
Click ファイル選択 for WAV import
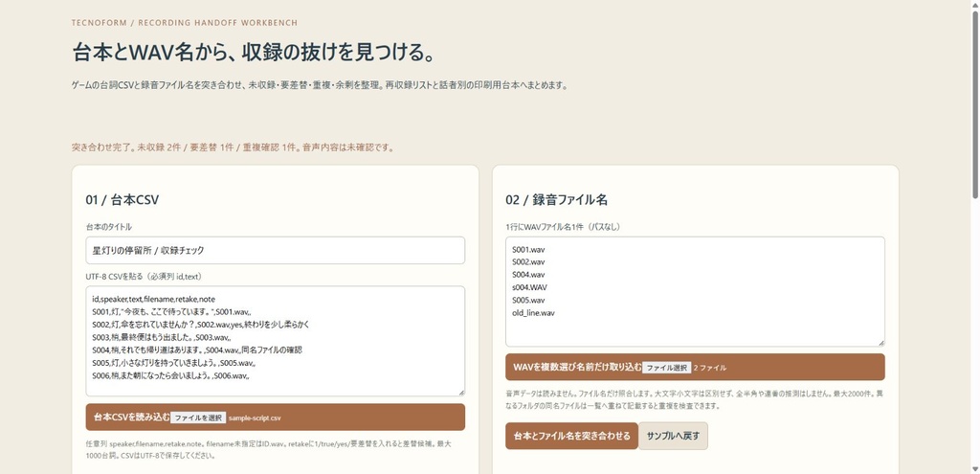pos(667,368)
